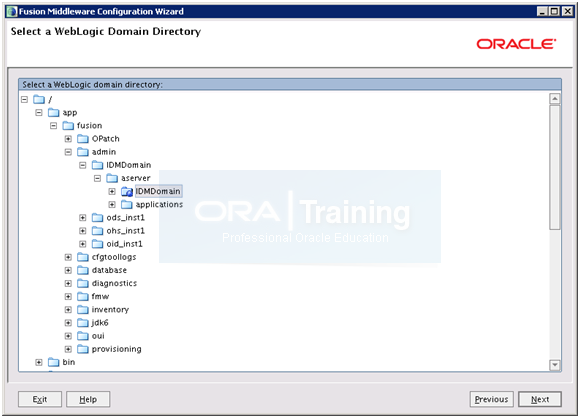Click the database folder icon
Image resolution: width=580 pixels, height=418 pixels.
[83, 270]
